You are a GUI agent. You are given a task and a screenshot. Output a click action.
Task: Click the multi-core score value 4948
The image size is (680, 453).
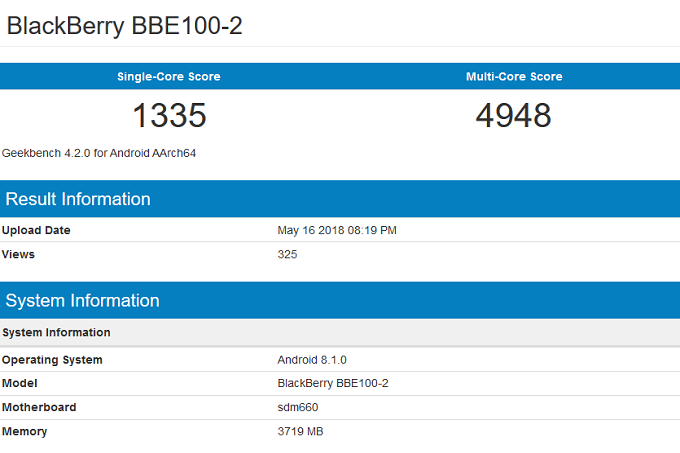pos(513,115)
